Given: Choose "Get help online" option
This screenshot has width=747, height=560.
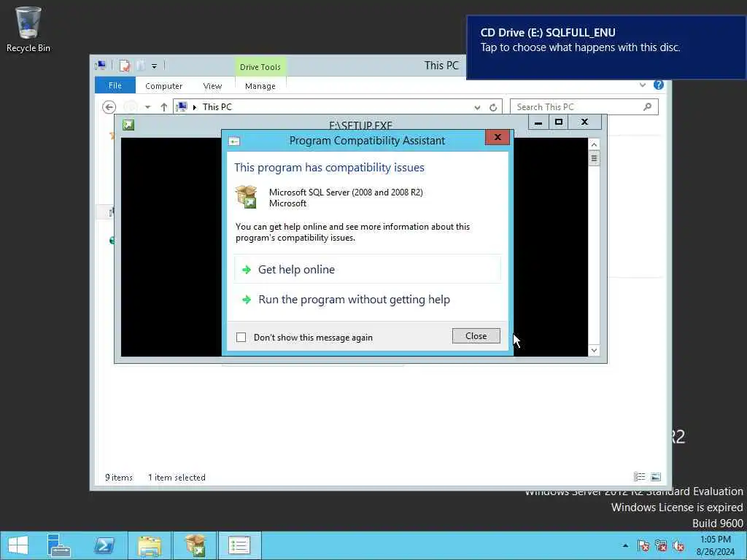Looking at the screenshot, I should click(x=368, y=270).
